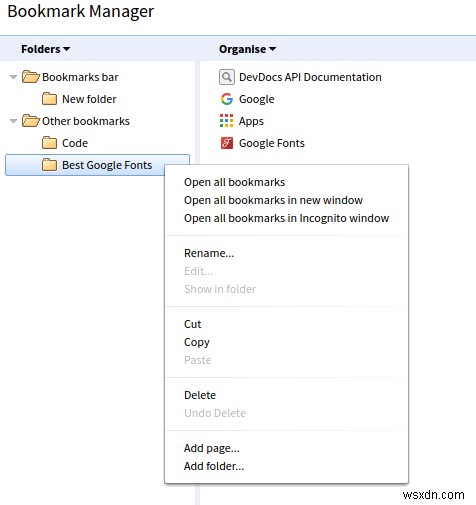The width and height of the screenshot is (476, 505).
Task: Choose Open all bookmarks in Incognito window
Action: (x=286, y=218)
